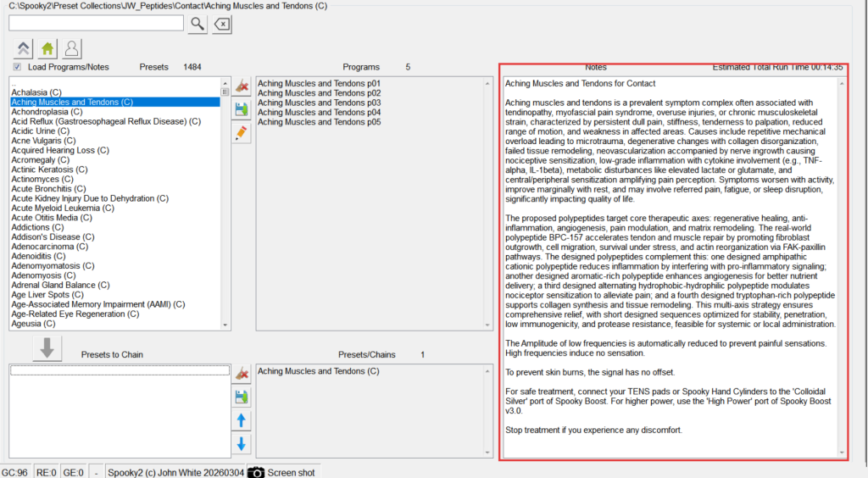This screenshot has width=868, height=478.
Task: Save preset using upper floppy disk icon
Action: tap(242, 109)
